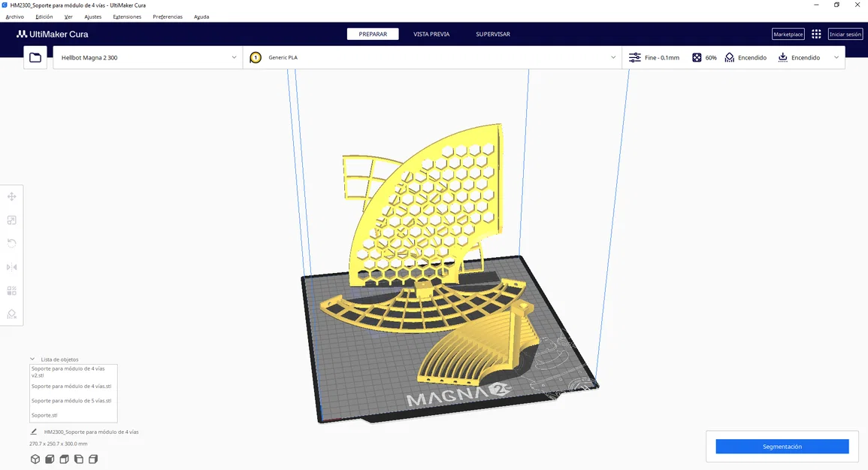
Task: Select the Mirror tool in left toolbar
Action: pyautogui.click(x=11, y=267)
